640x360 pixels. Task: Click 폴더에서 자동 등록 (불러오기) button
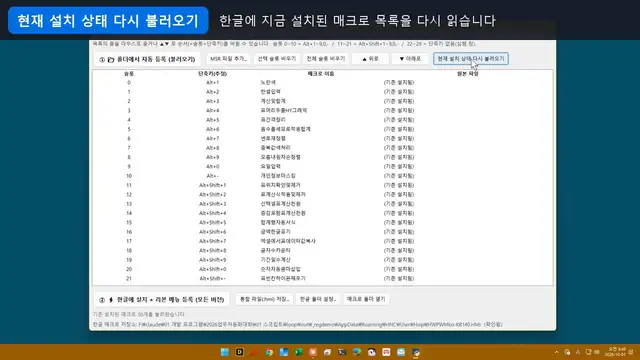[147, 59]
